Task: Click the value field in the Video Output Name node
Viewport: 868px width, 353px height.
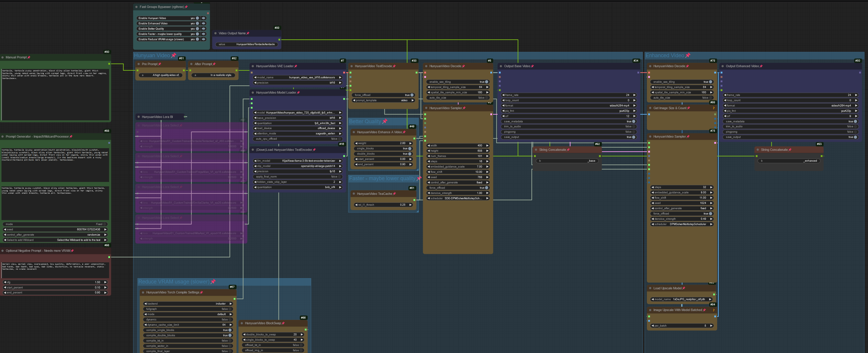Action: pos(247,45)
